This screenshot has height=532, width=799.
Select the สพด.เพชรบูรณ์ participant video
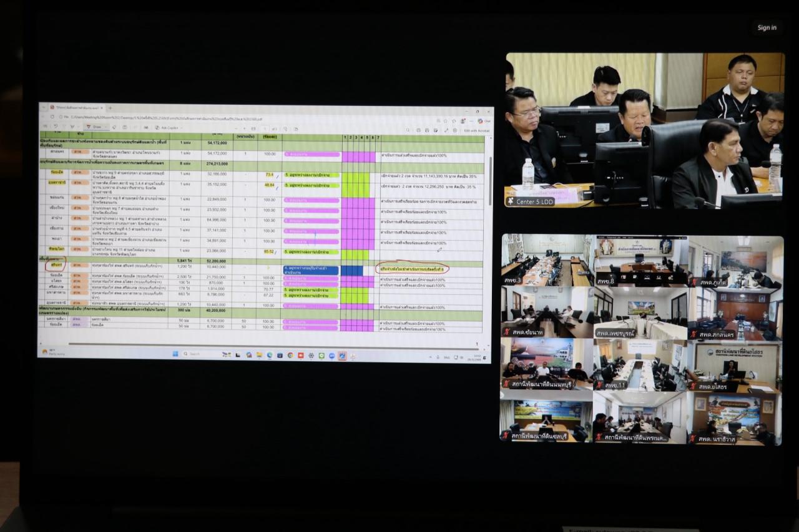pos(640,312)
